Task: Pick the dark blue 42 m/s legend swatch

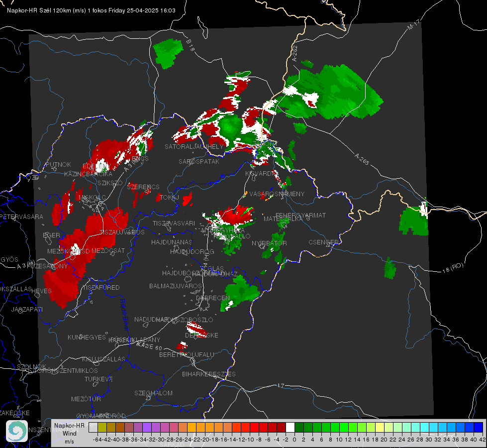Action: pyautogui.click(x=479, y=428)
